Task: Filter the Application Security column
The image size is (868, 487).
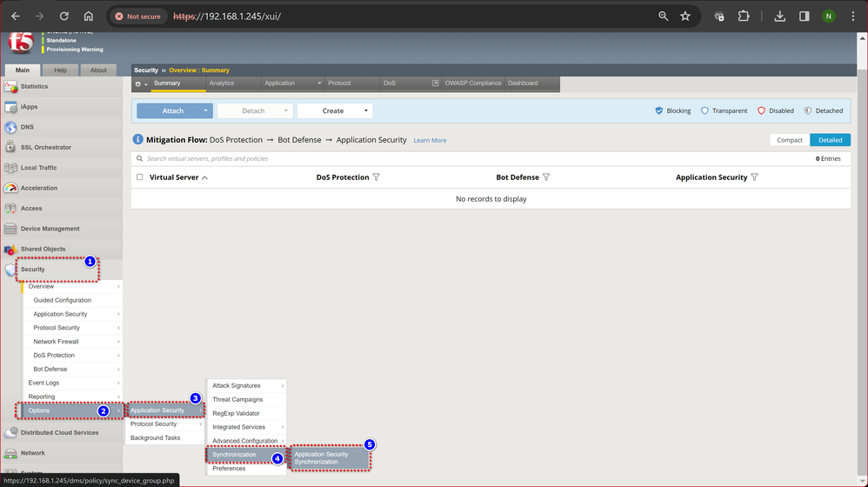Action: 754,177
